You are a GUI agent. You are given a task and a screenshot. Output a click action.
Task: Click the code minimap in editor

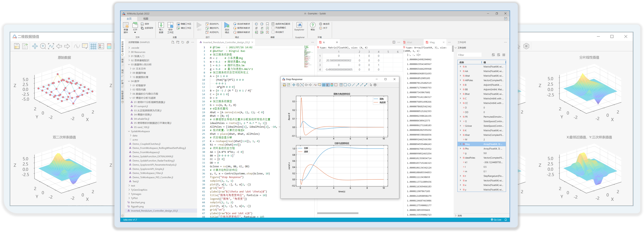tap(307, 56)
